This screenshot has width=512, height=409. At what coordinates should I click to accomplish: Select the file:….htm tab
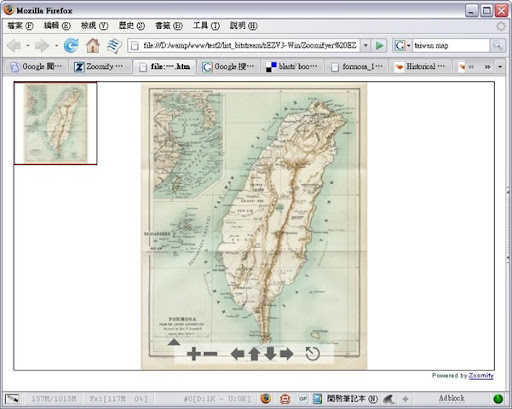[x=164, y=67]
